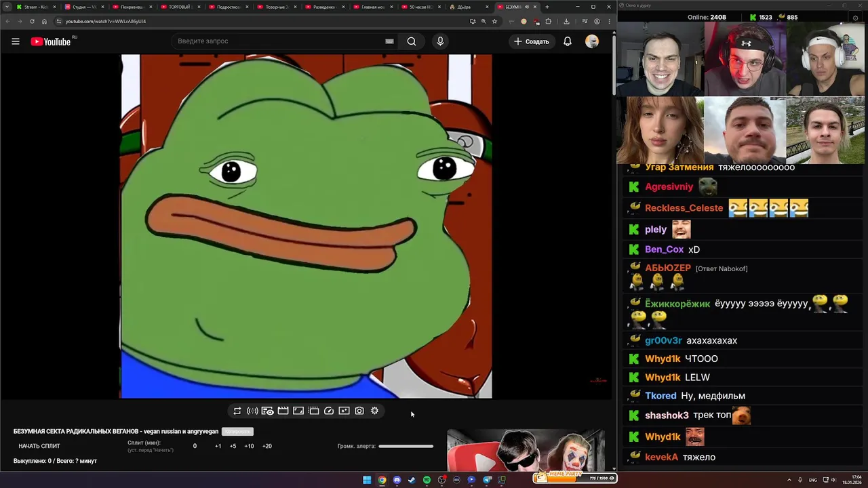Screen dimensions: 868x488
Task: Open Spotify from the taskbar
Action: (x=427, y=480)
